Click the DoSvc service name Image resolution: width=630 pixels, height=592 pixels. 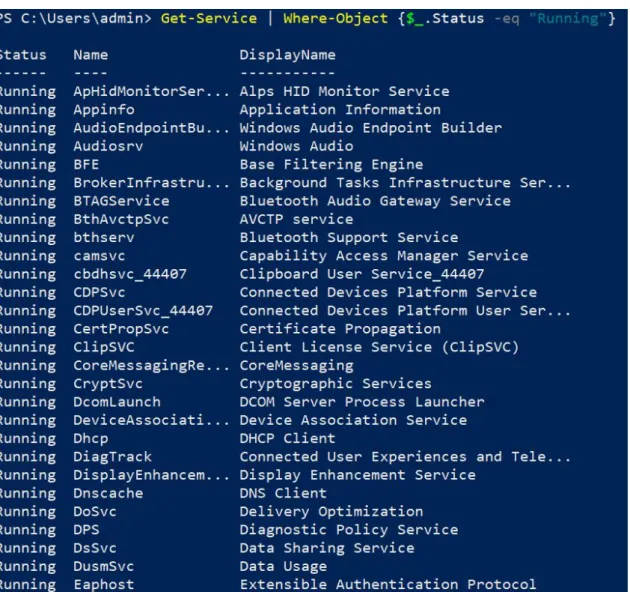[95, 512]
